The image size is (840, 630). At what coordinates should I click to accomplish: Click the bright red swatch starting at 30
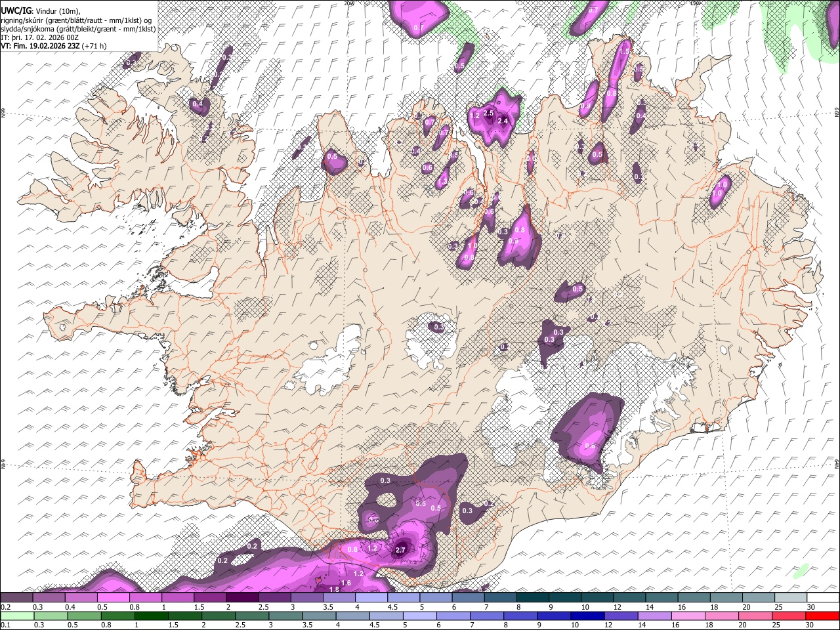[823, 616]
